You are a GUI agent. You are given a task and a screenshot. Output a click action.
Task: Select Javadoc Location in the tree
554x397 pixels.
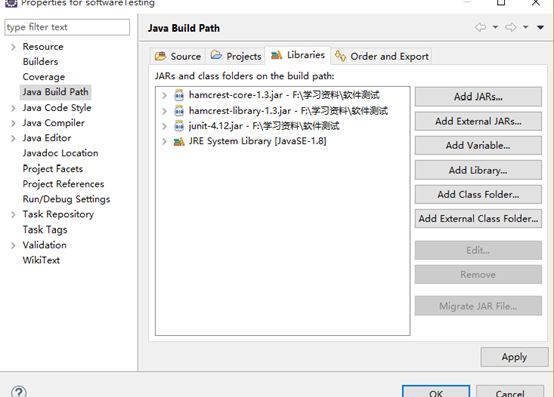(60, 153)
